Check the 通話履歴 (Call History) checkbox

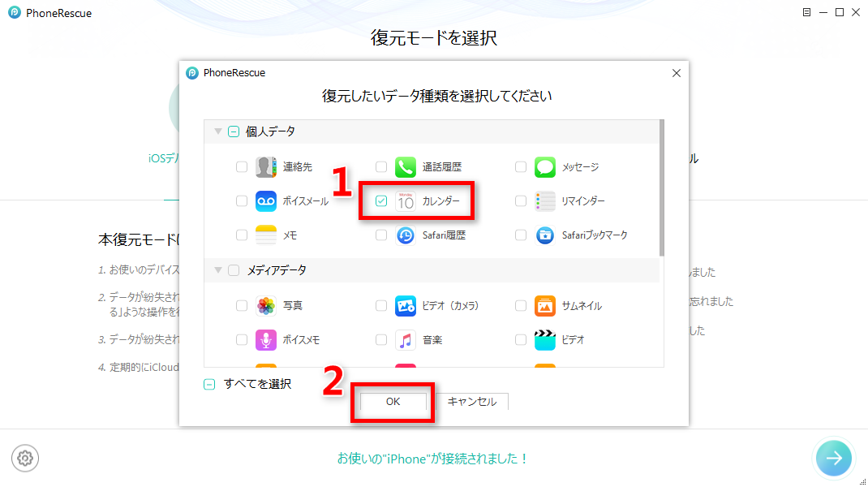[x=380, y=166]
